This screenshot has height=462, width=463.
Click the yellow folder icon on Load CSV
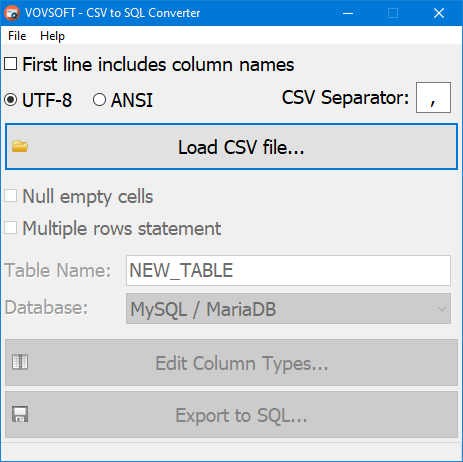click(x=20, y=146)
